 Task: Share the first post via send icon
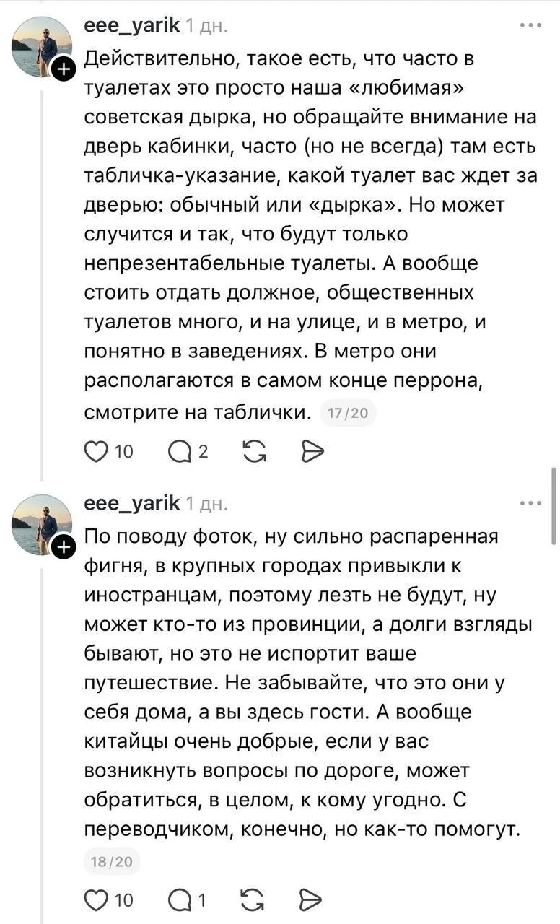[x=312, y=451]
